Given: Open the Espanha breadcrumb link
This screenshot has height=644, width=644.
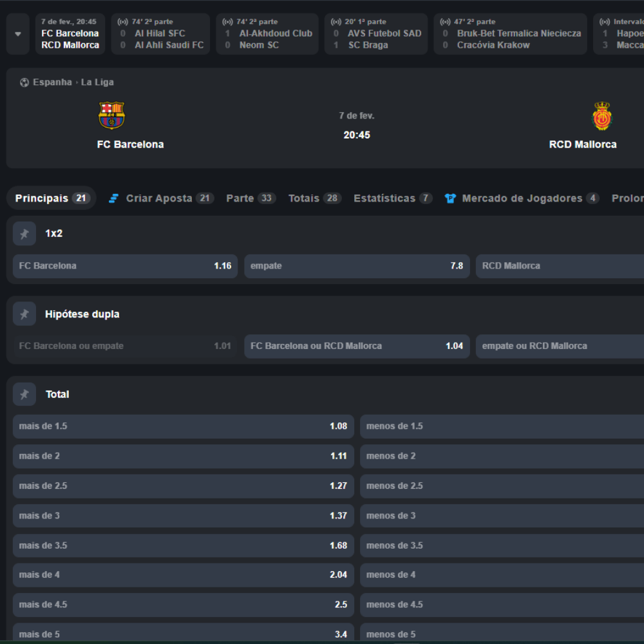Looking at the screenshot, I should [52, 82].
